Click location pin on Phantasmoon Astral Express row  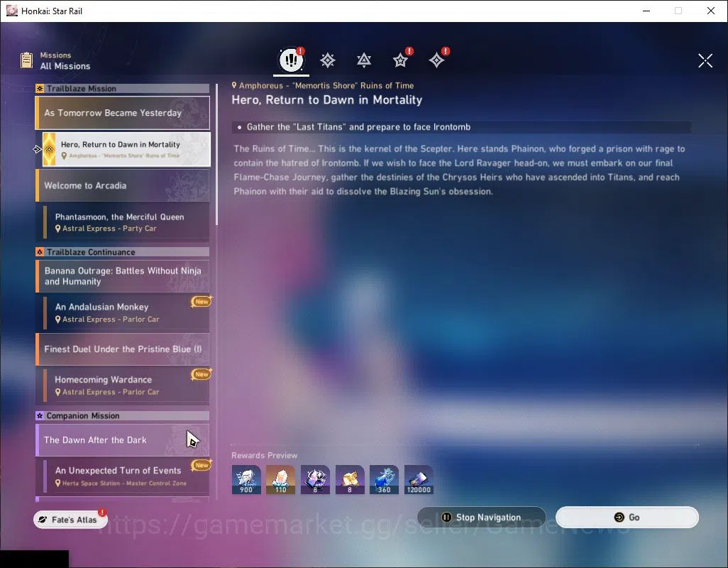[x=57, y=229]
